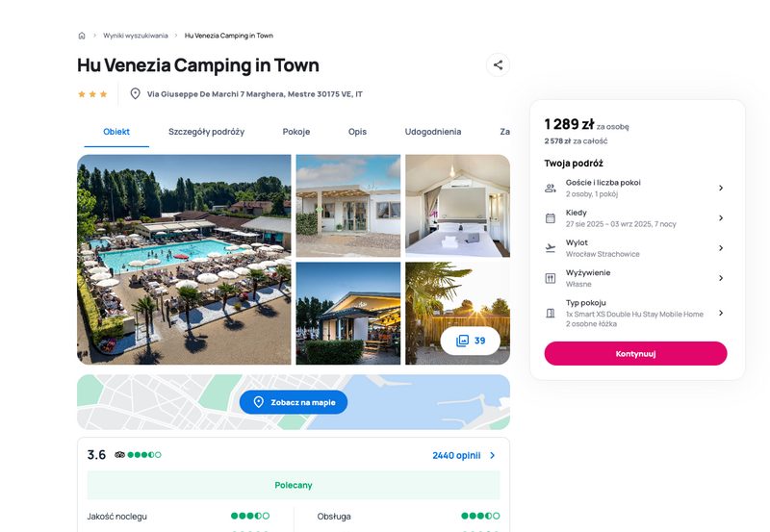This screenshot has width=770, height=532.
Task: Expand the Kiedy date selection chevron
Action: (x=721, y=218)
